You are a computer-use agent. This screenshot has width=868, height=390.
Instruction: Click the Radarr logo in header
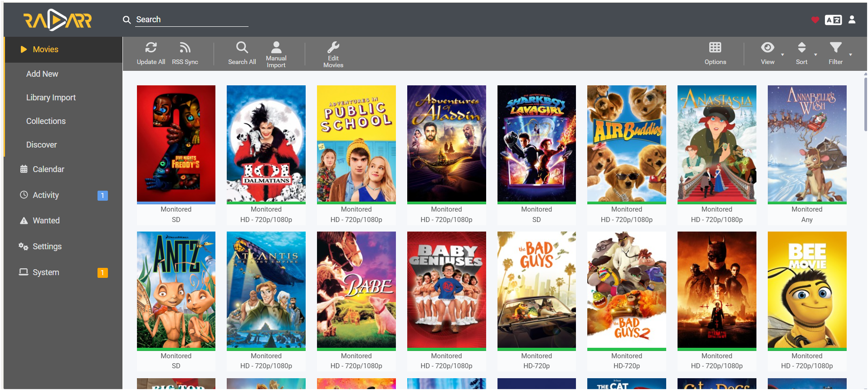(x=58, y=20)
